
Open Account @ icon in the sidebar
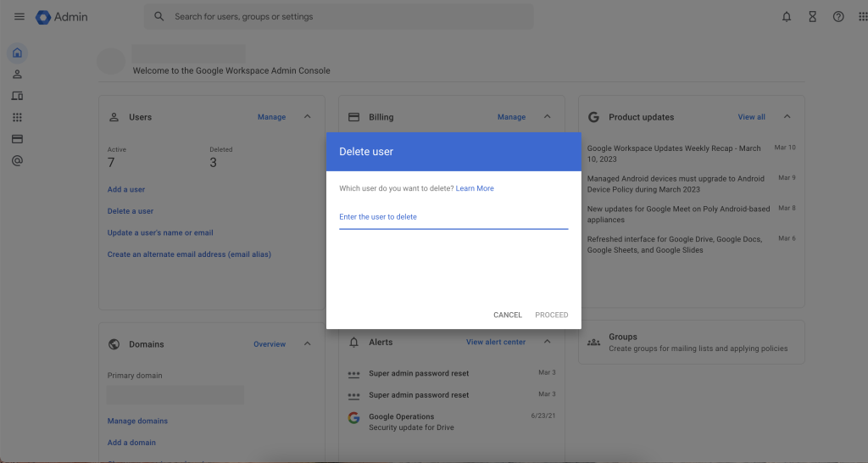(17, 159)
